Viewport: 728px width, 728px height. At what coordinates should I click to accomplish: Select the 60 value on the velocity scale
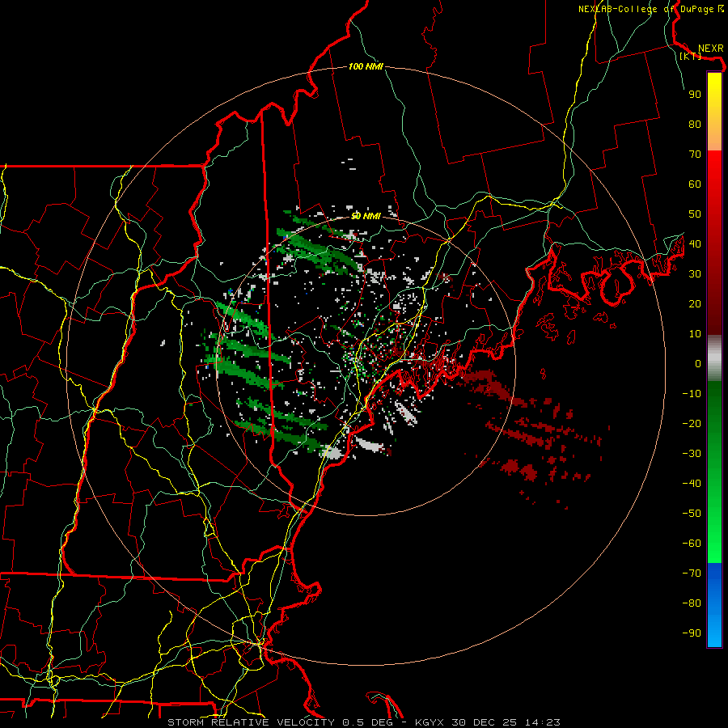pyautogui.click(x=695, y=184)
